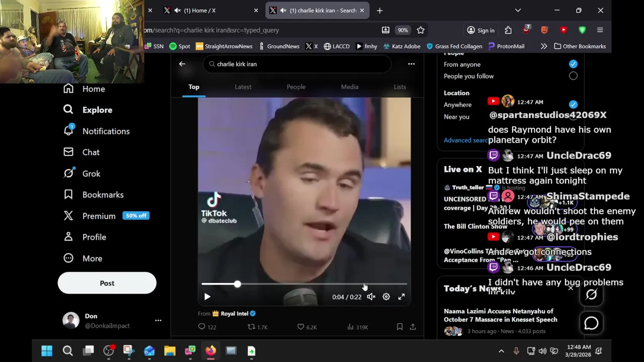Image resolution: width=644 pixels, height=362 pixels.
Task: Like the post with 6.2K likes
Action: click(x=307, y=327)
